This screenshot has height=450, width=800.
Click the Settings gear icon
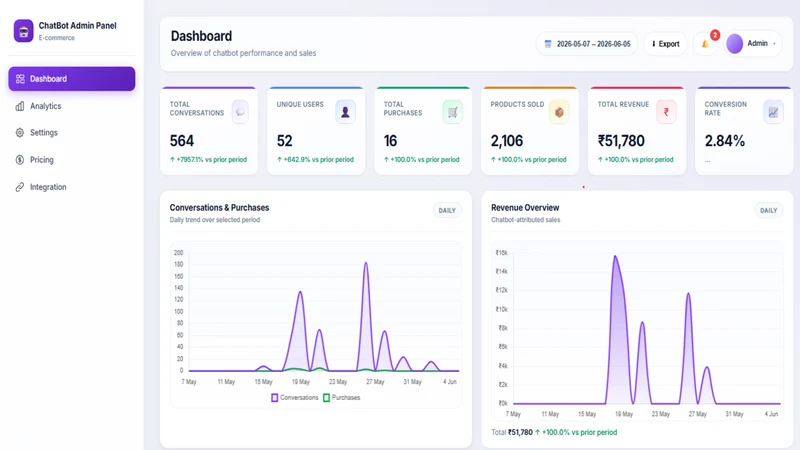click(x=20, y=133)
